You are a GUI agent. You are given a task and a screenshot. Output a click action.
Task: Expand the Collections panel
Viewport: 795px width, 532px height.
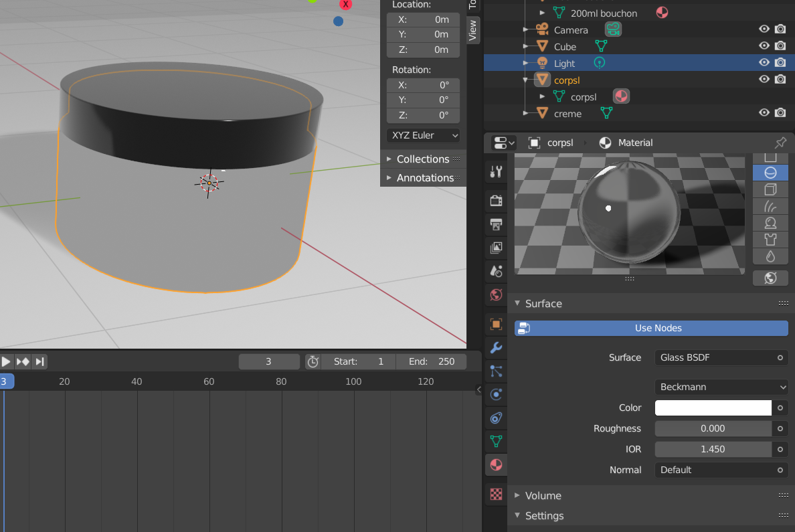423,159
